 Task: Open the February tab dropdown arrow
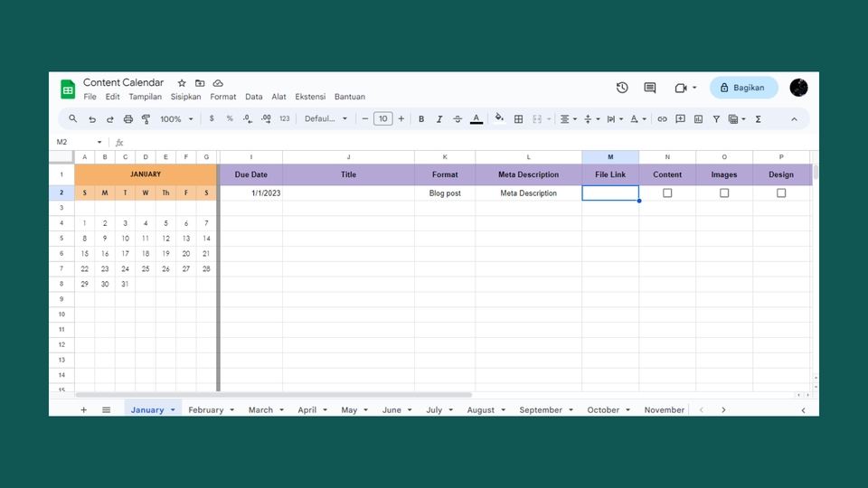click(x=232, y=410)
